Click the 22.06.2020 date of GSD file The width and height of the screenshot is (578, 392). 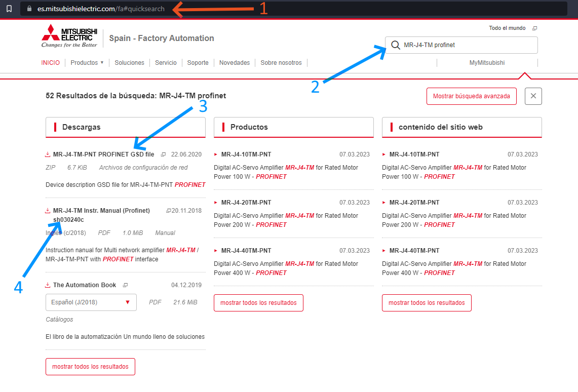(186, 154)
